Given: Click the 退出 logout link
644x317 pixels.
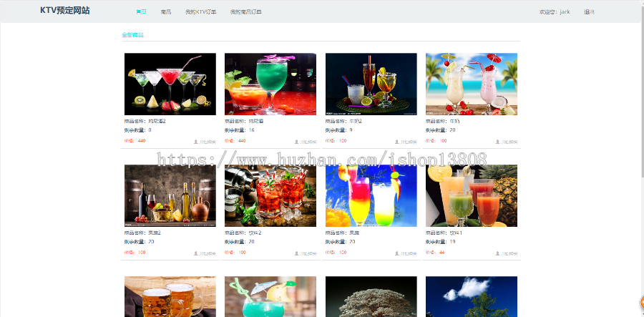Looking at the screenshot, I should click(589, 12).
